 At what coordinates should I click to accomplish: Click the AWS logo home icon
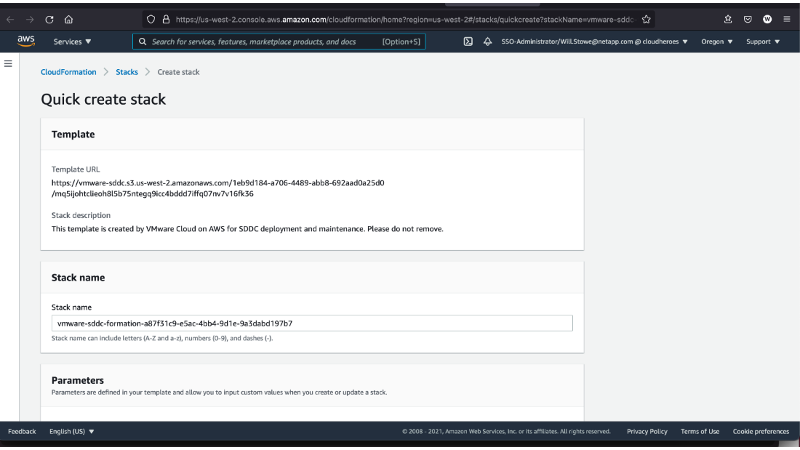26,41
